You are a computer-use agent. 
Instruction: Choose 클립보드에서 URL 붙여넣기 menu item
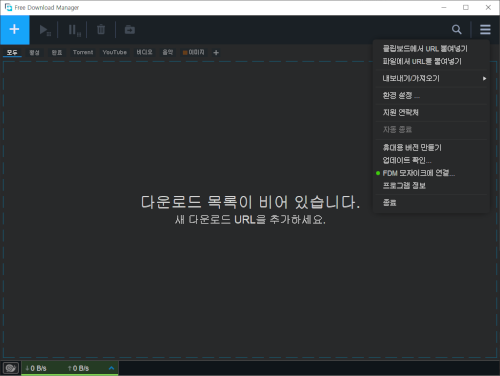click(x=431, y=49)
